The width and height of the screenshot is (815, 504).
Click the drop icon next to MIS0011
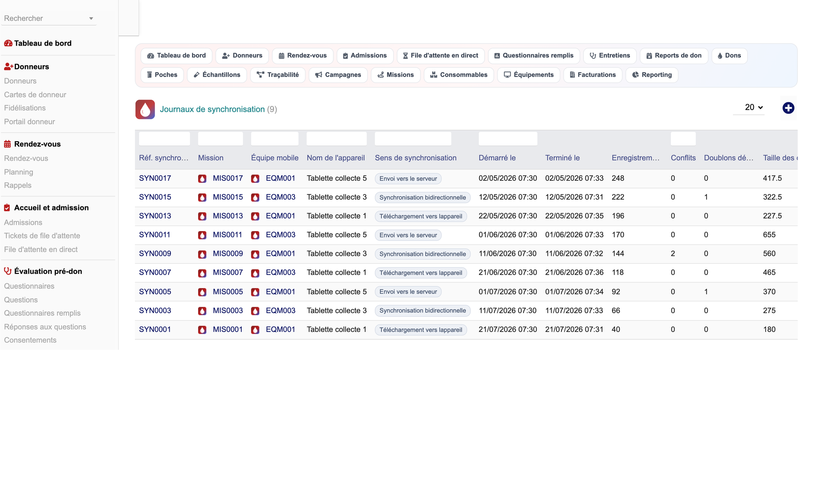(x=202, y=235)
